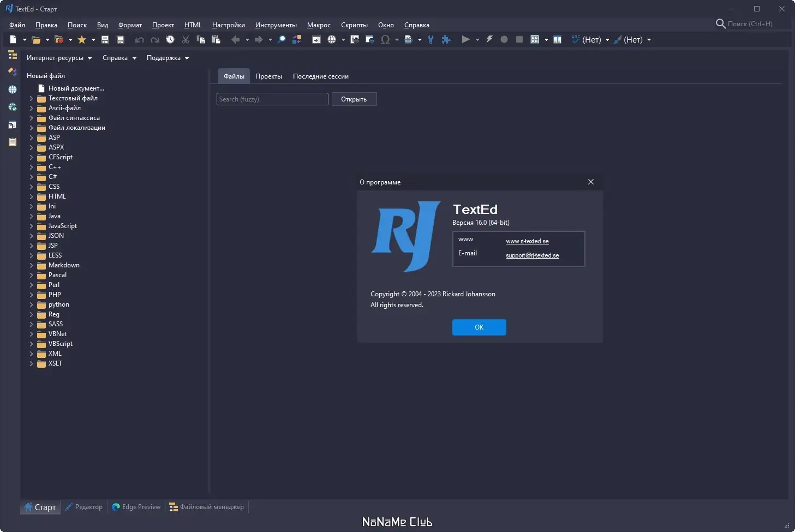Click the Paste clipboard icon
Image resolution: width=795 pixels, height=532 pixels.
pos(216,39)
